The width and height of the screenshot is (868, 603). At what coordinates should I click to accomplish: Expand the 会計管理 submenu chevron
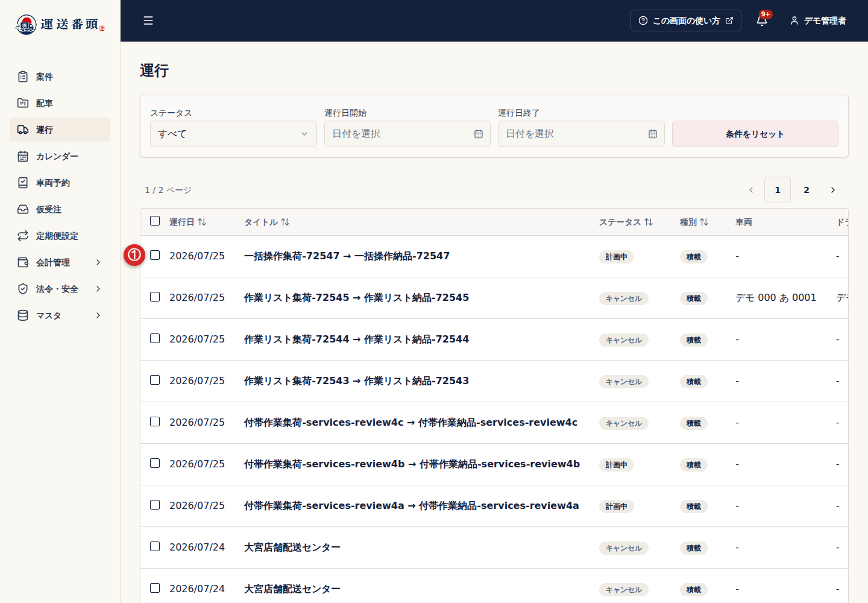click(98, 262)
